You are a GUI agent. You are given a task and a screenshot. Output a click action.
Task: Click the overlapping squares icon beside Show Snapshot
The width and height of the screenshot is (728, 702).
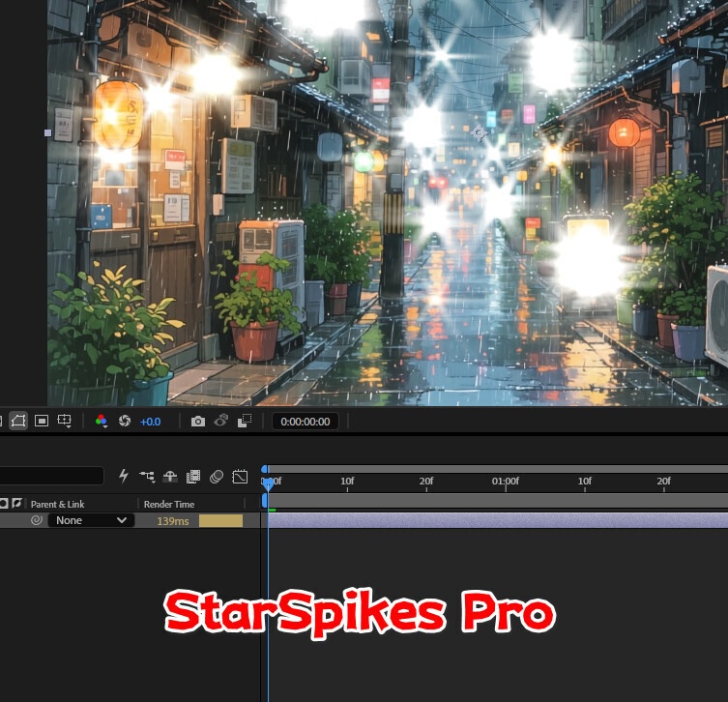(245, 421)
